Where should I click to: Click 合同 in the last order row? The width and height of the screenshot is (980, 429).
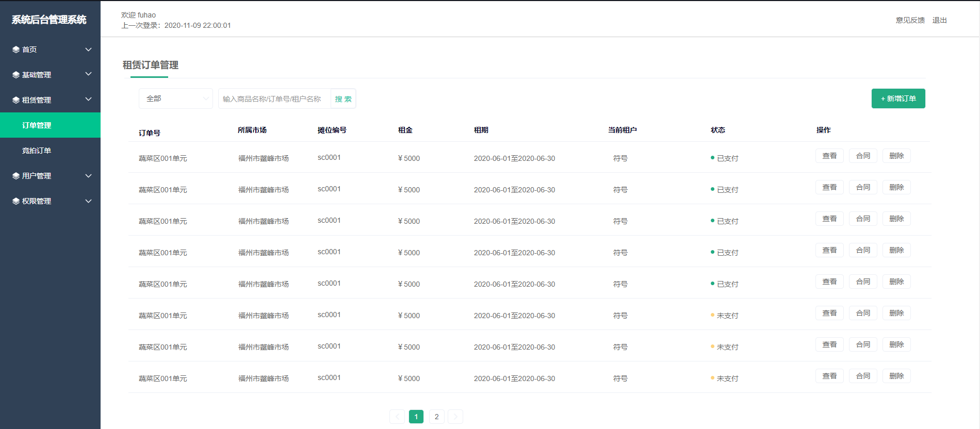(x=863, y=376)
